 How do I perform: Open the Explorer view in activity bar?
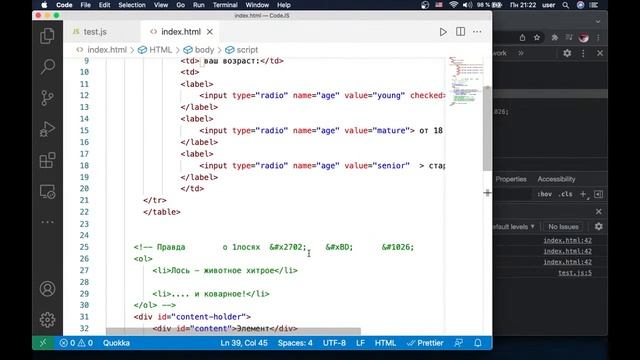tap(47, 36)
